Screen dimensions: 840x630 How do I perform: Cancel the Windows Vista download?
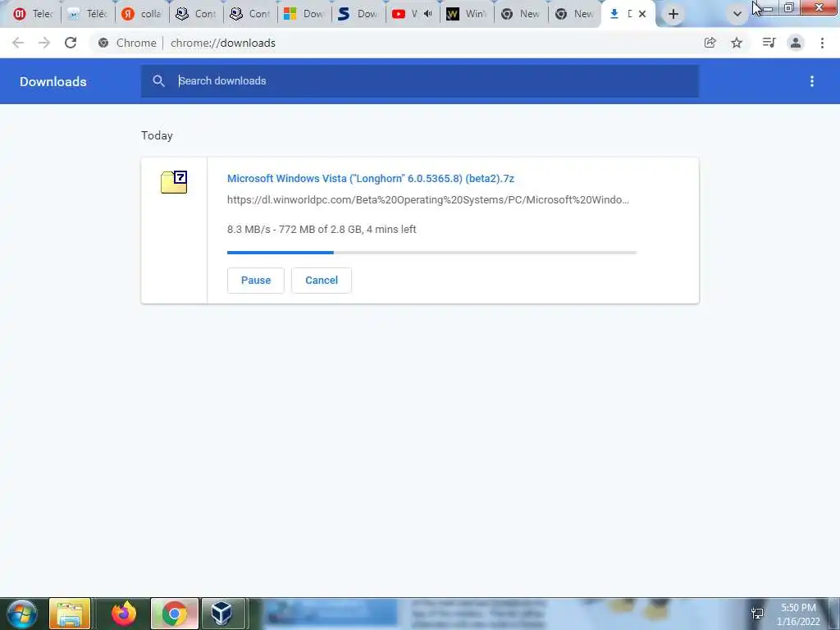(x=322, y=281)
